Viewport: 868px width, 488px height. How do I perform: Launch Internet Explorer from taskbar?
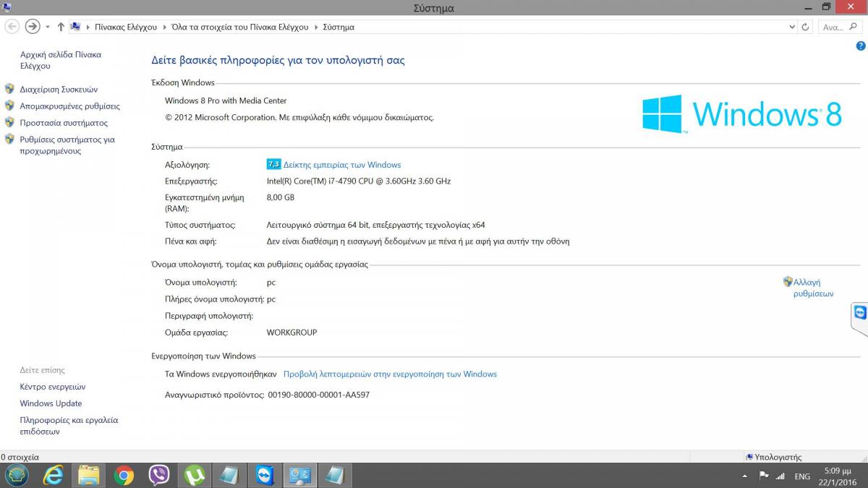53,475
